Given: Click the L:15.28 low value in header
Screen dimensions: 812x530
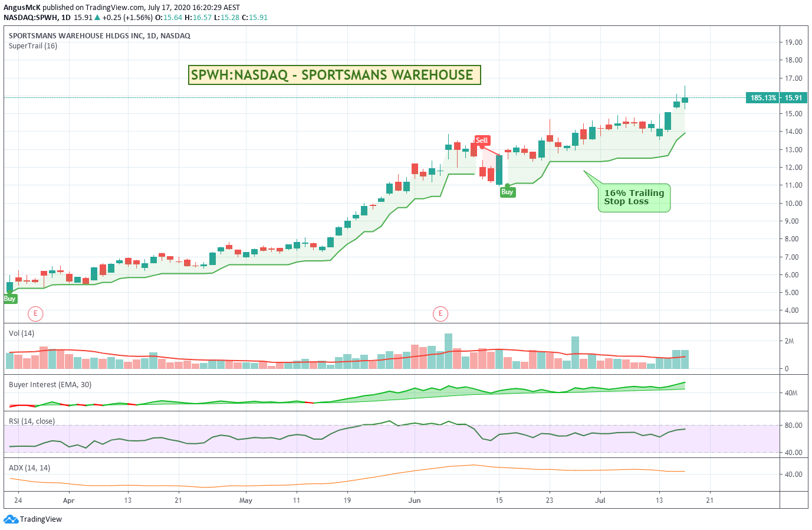Looking at the screenshot, I should pos(226,18).
